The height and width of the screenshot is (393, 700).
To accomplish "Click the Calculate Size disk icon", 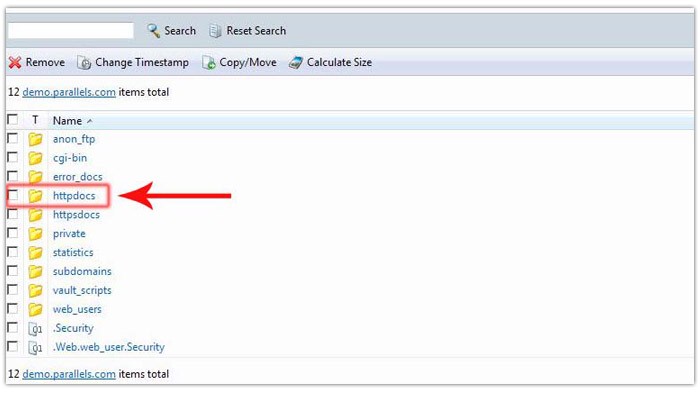I will tap(296, 63).
